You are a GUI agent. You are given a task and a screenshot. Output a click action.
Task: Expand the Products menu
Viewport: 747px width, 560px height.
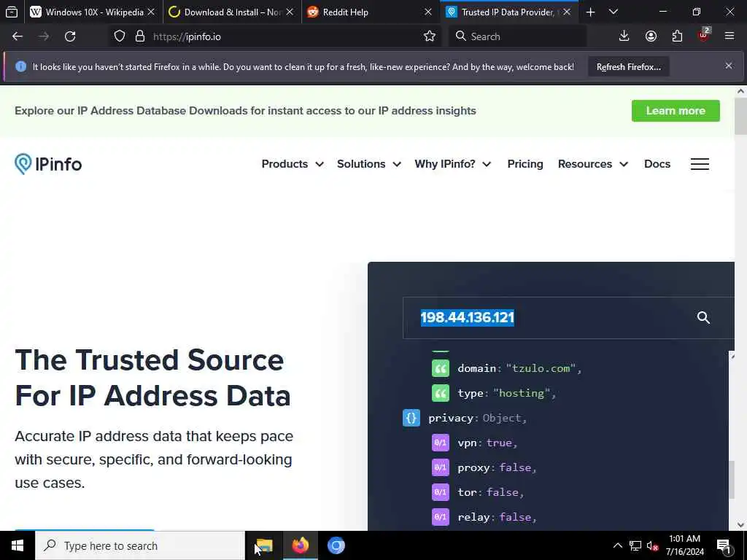pyautogui.click(x=293, y=164)
